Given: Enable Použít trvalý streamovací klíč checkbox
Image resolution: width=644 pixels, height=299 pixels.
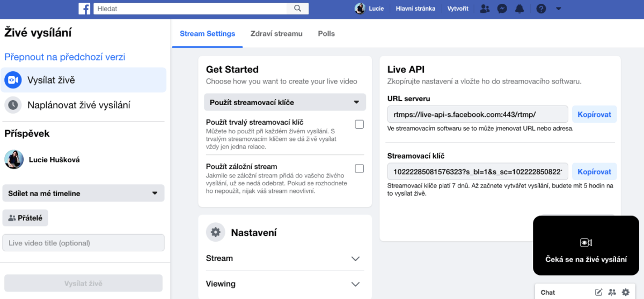Looking at the screenshot, I should [x=360, y=124].
